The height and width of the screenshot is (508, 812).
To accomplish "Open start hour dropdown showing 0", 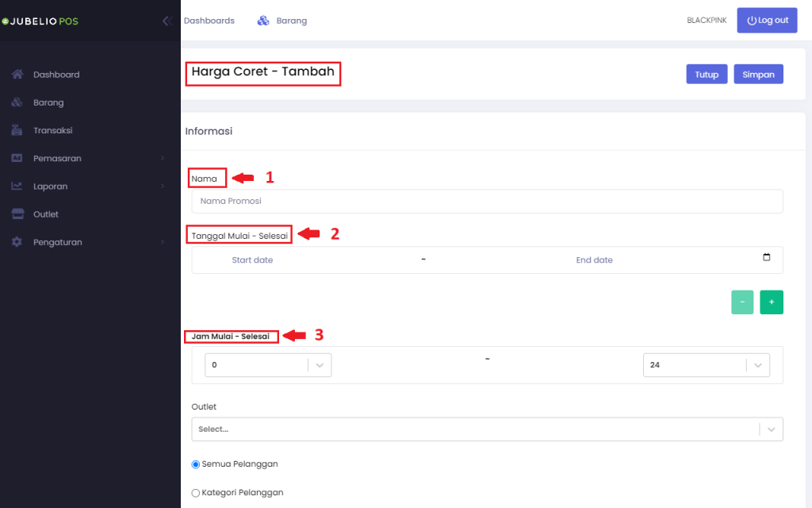I will coord(268,365).
